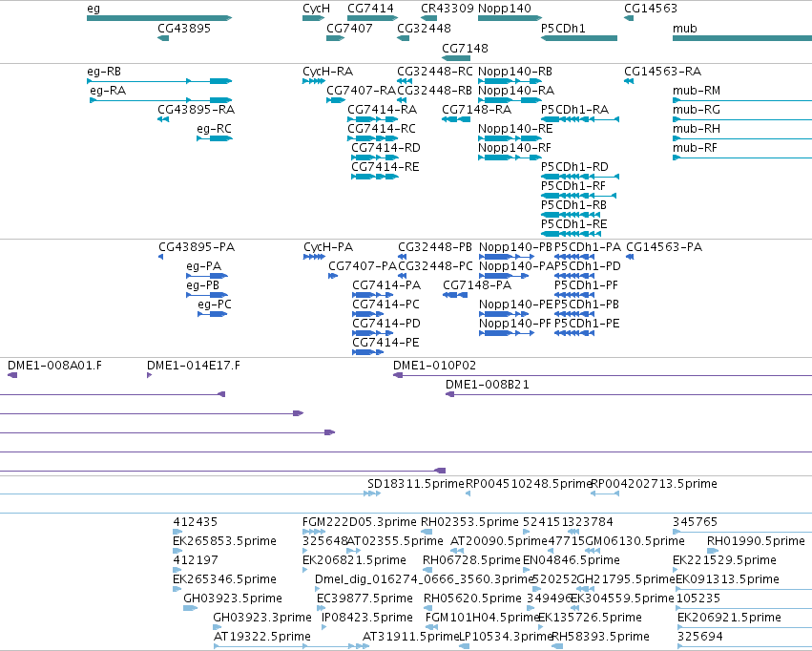The image size is (812, 651).
Task: Select the mub gene label
Action: [684, 29]
